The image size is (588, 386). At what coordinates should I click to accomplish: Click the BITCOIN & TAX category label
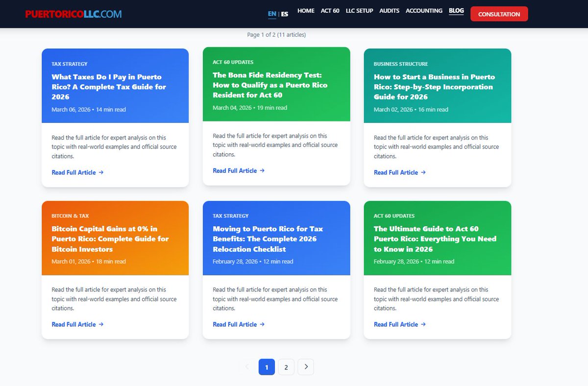[70, 216]
